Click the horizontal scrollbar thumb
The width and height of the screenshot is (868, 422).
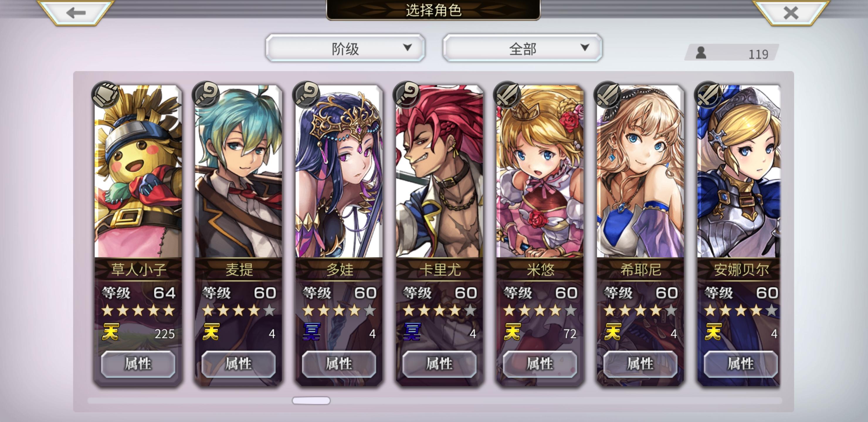tap(311, 400)
